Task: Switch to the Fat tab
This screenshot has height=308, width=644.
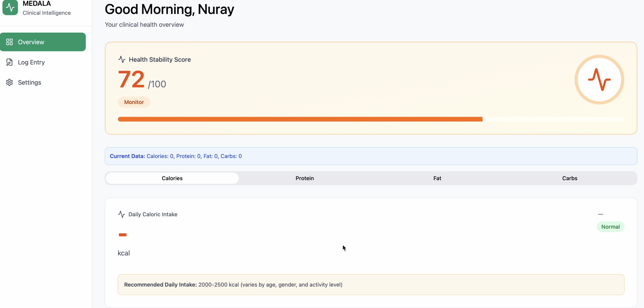Action: [x=437, y=178]
